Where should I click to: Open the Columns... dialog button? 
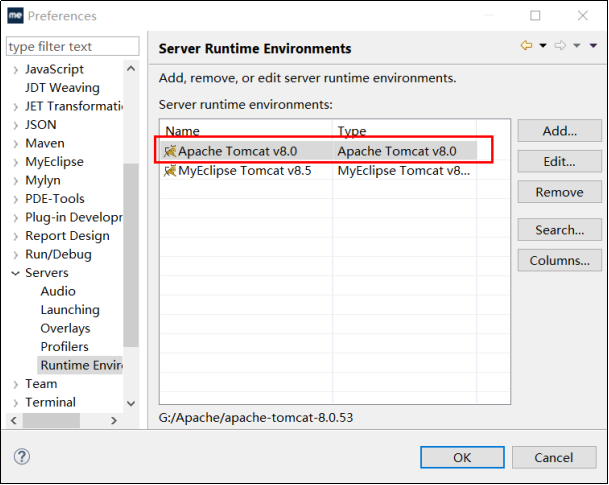click(559, 260)
